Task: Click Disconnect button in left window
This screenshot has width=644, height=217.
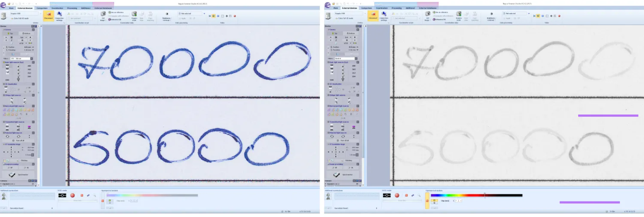Action: [x=49, y=16]
